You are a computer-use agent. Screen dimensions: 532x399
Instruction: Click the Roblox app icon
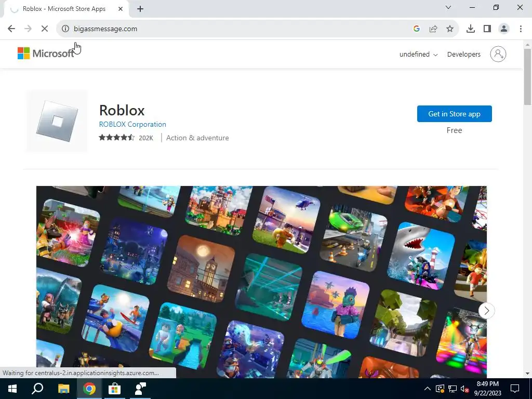click(x=57, y=121)
